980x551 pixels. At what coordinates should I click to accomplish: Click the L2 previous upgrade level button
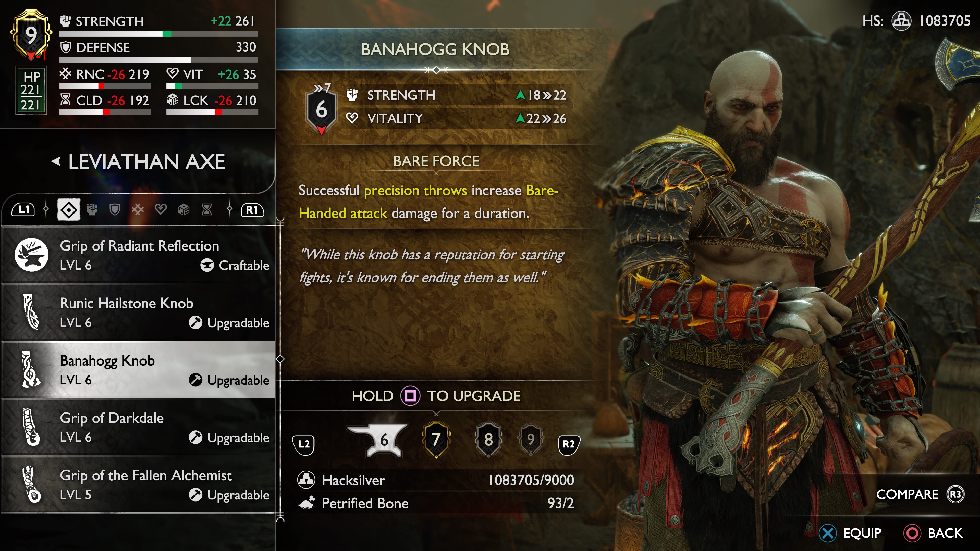[304, 444]
